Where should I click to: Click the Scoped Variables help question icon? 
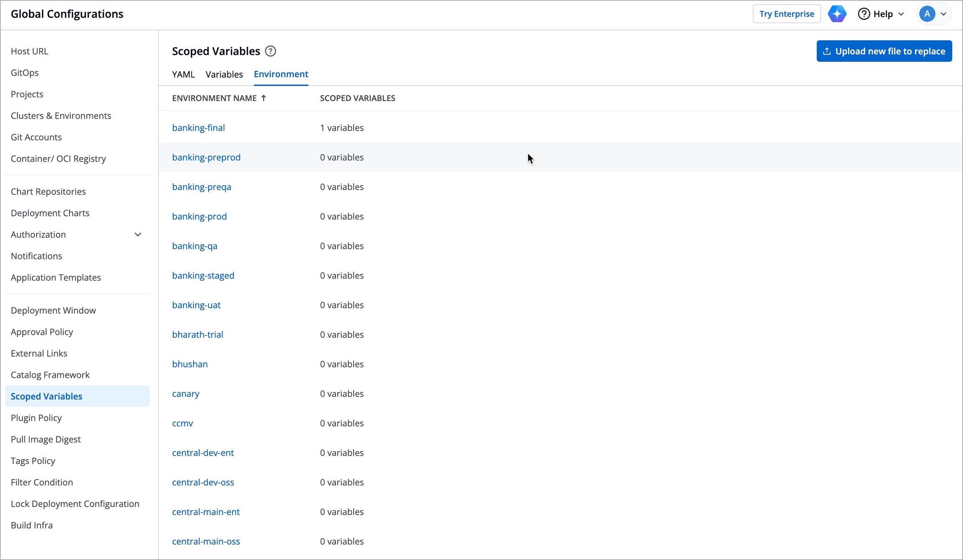pos(270,51)
